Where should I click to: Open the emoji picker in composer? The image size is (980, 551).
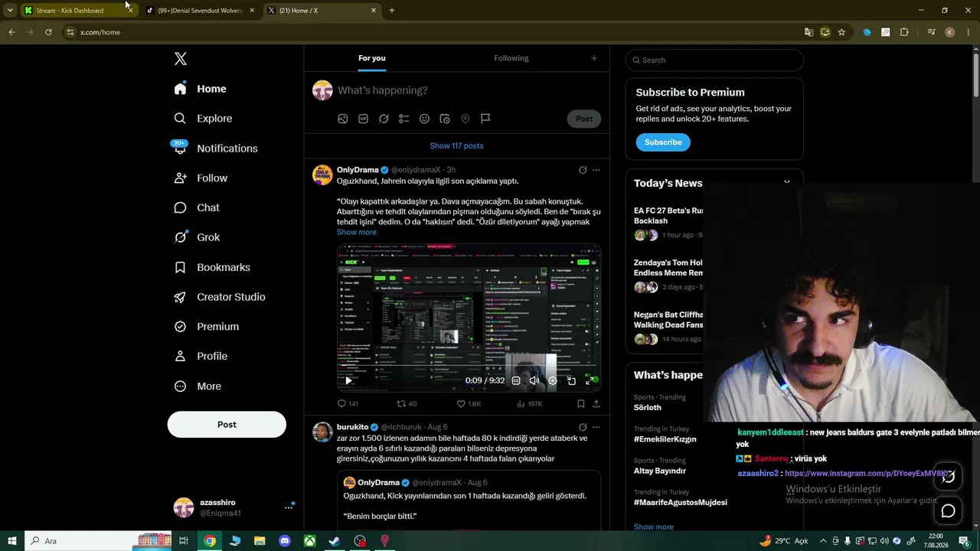(424, 119)
